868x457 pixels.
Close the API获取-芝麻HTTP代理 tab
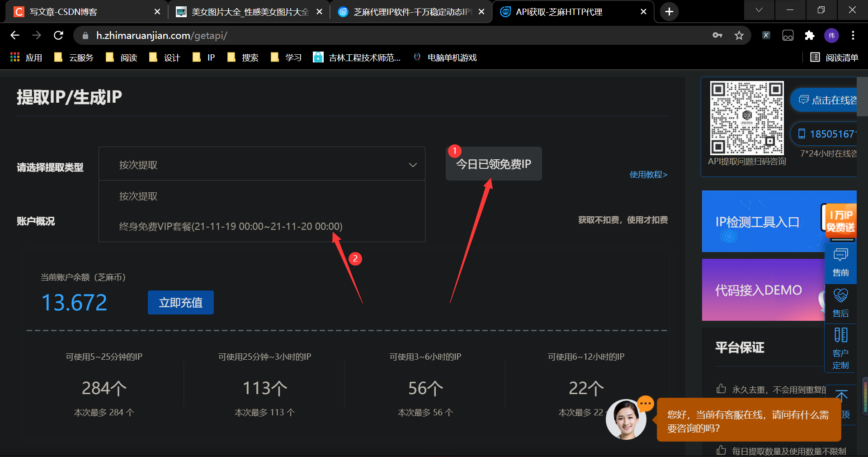coord(643,12)
